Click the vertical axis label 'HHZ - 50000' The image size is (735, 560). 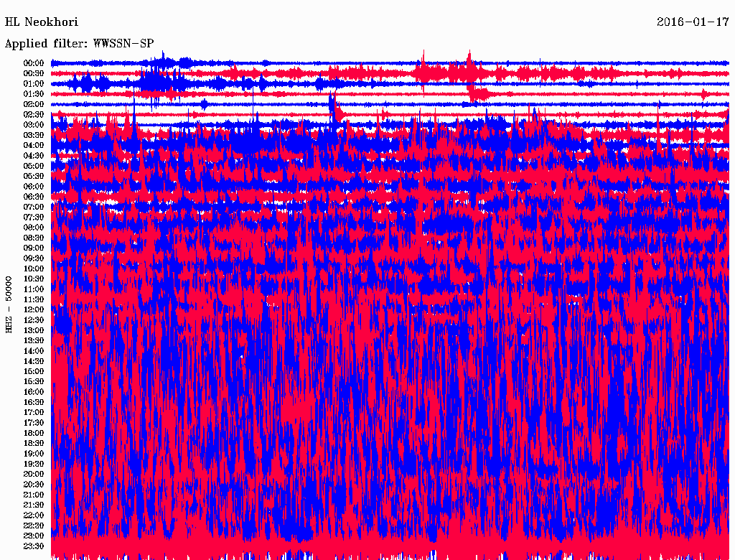9,304
